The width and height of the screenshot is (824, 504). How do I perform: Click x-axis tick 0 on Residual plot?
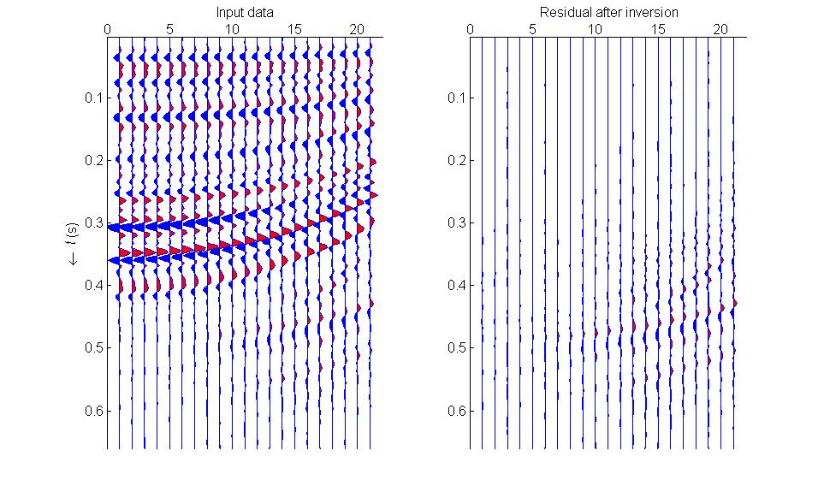[x=471, y=29]
